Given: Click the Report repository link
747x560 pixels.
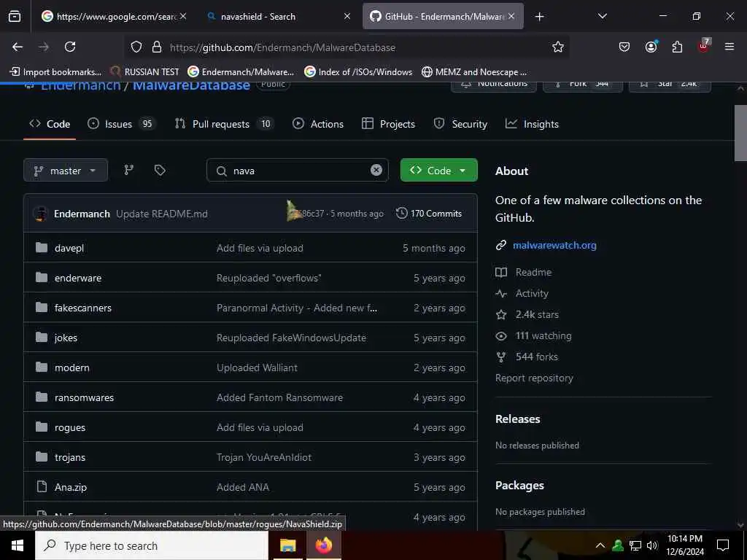Looking at the screenshot, I should 534,378.
